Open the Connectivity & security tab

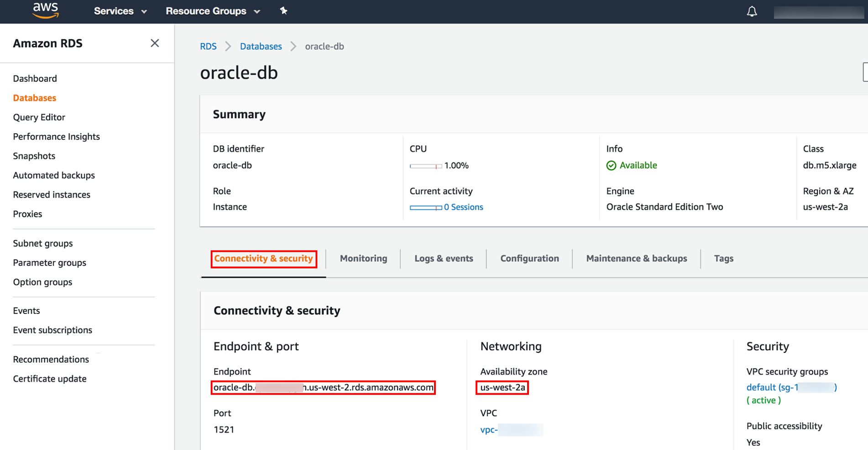(x=264, y=259)
